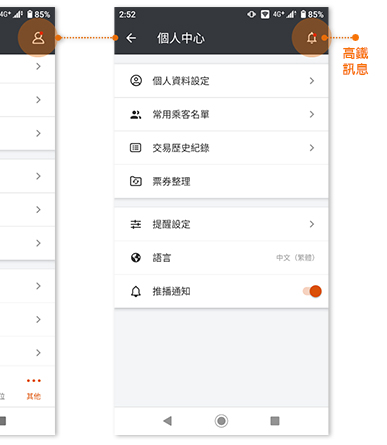Expand 提醒設定 row chevron
The image size is (387, 445).
click(x=312, y=224)
